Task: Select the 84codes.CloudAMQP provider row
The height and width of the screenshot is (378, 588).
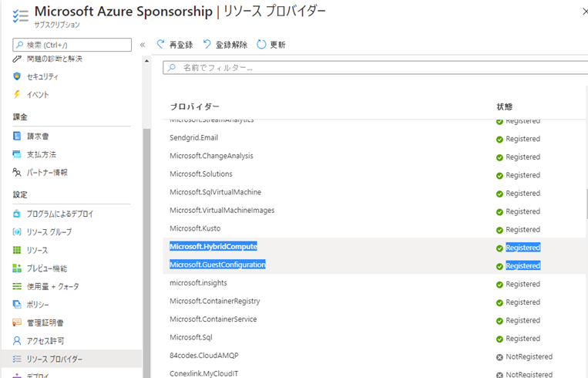Action: pos(375,356)
